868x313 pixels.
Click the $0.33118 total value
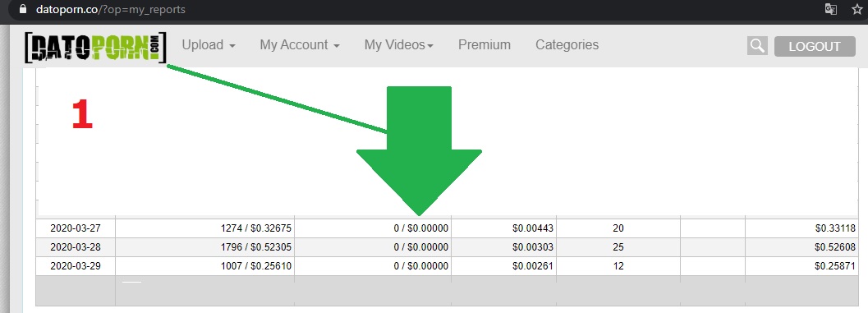pyautogui.click(x=835, y=228)
